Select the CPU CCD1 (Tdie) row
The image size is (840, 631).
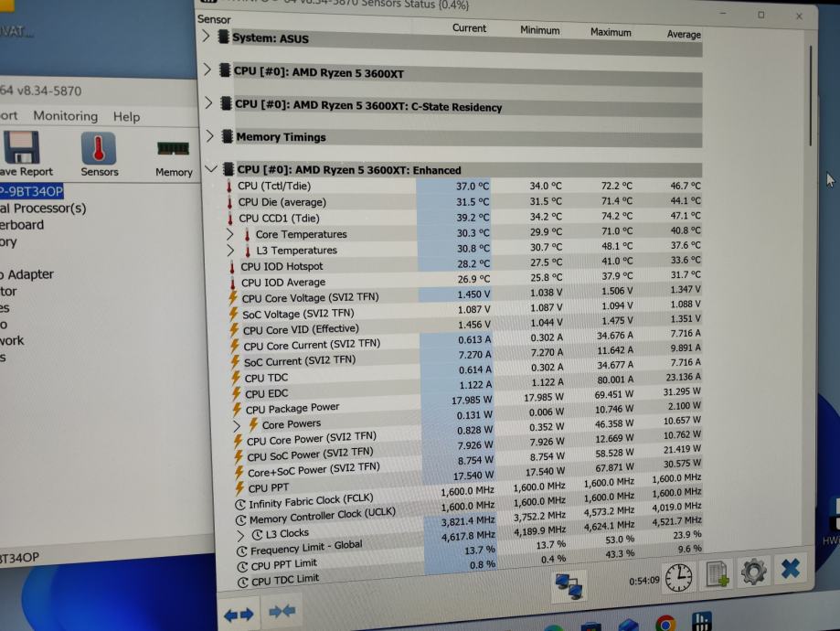tap(464, 217)
